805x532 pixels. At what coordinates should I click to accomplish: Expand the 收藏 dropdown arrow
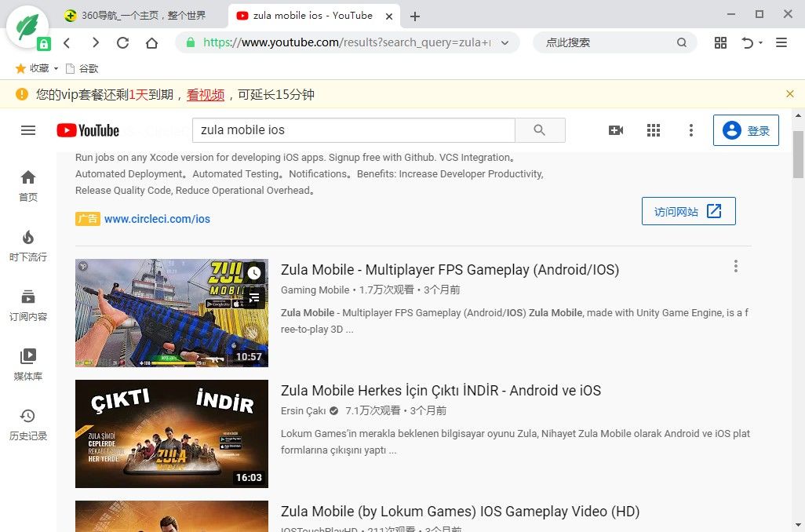coord(56,68)
